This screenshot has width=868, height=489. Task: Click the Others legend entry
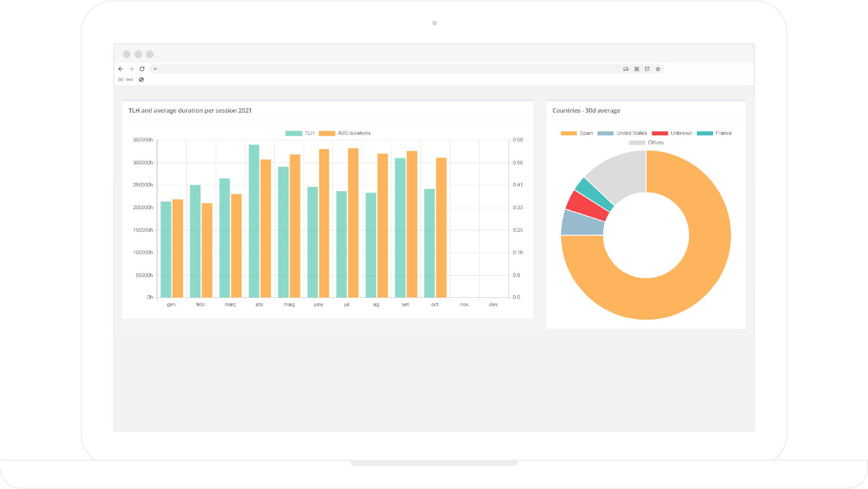click(646, 143)
